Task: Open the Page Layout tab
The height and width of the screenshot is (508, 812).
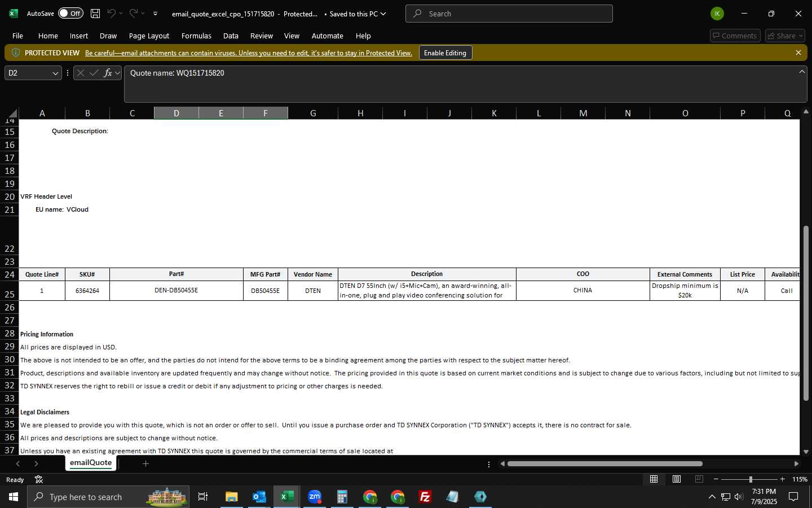Action: [149, 36]
